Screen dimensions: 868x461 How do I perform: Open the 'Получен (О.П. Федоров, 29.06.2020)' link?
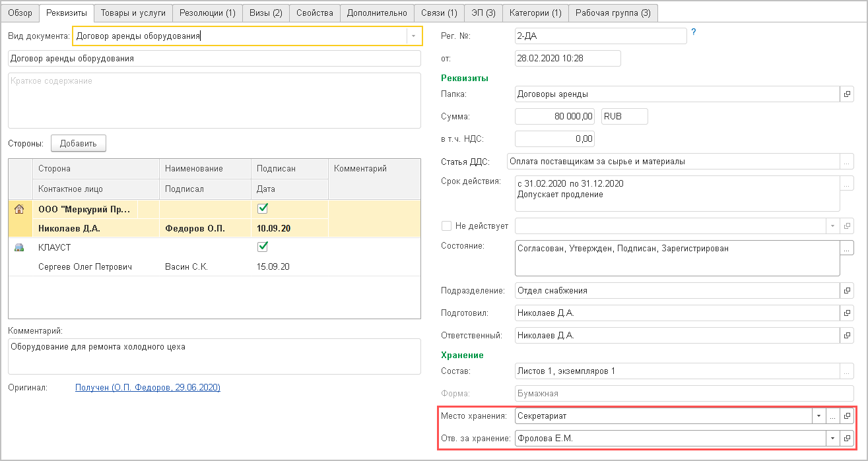pos(148,387)
